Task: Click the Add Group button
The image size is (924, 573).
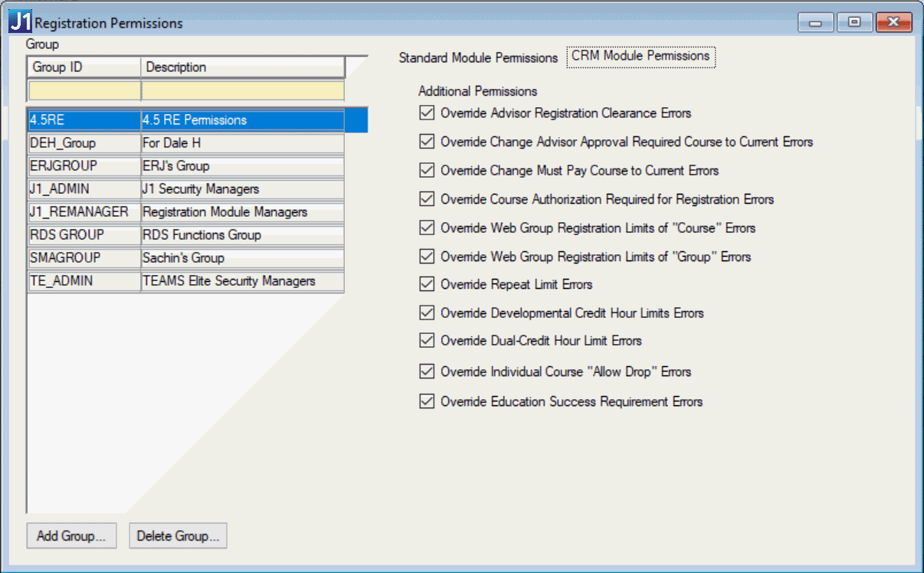Action: 71,536
